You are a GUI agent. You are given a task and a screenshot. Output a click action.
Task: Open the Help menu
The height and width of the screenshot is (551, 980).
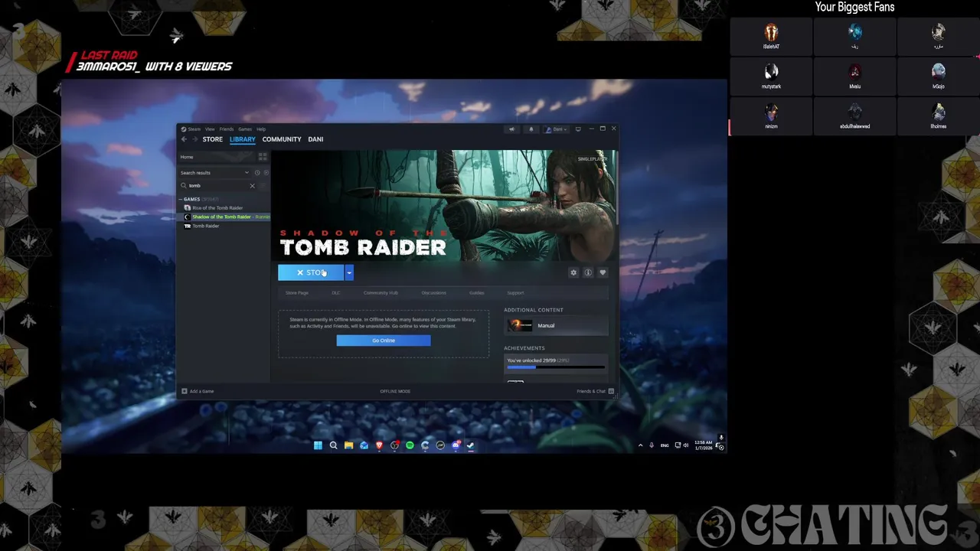click(x=261, y=129)
